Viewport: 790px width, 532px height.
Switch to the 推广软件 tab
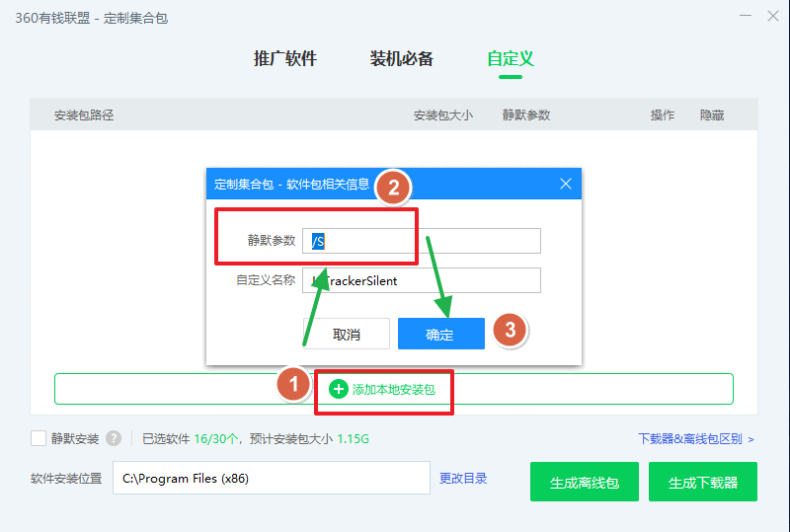pyautogui.click(x=285, y=58)
